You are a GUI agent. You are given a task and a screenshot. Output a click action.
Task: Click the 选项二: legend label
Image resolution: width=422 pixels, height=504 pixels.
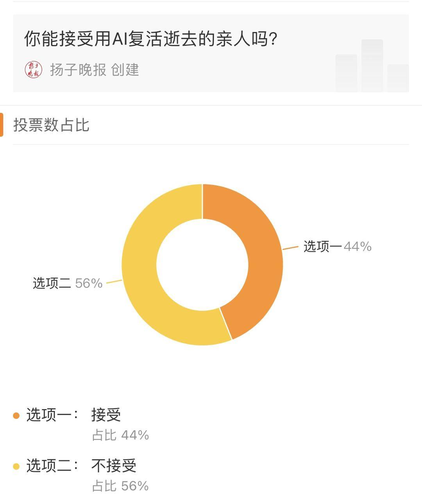[52, 465]
